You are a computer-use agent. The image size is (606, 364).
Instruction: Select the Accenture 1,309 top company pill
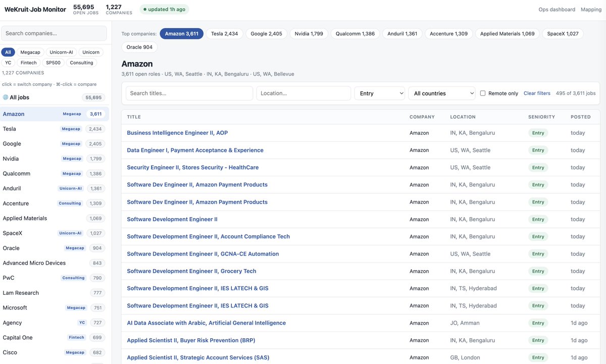click(448, 34)
